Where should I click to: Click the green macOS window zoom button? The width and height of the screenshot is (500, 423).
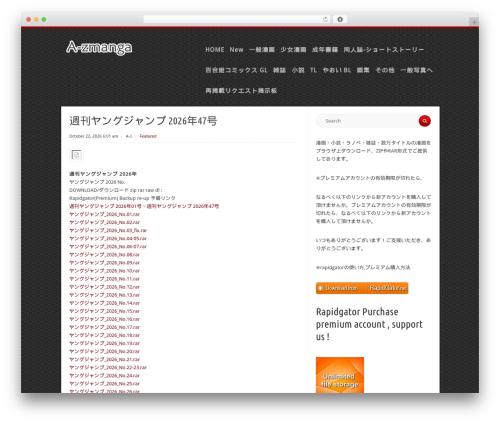(x=44, y=20)
